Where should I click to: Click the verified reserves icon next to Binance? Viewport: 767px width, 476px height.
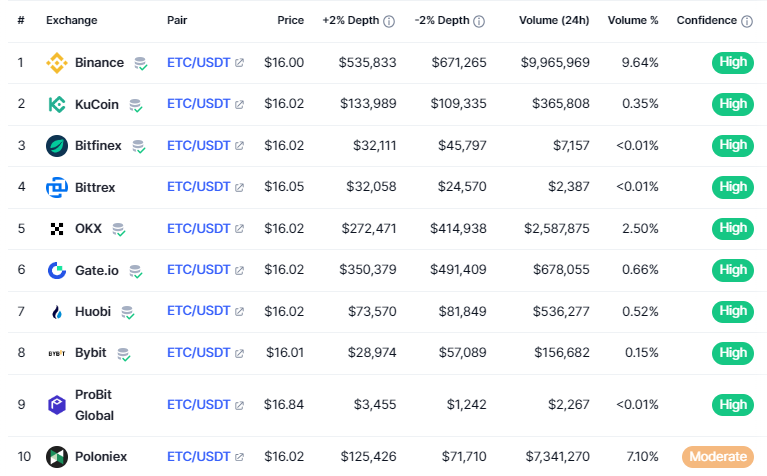pyautogui.click(x=141, y=63)
